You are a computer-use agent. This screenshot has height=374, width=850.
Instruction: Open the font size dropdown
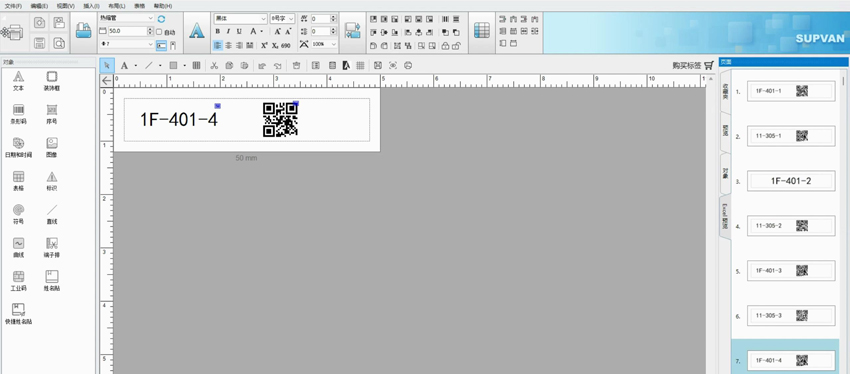(x=282, y=18)
